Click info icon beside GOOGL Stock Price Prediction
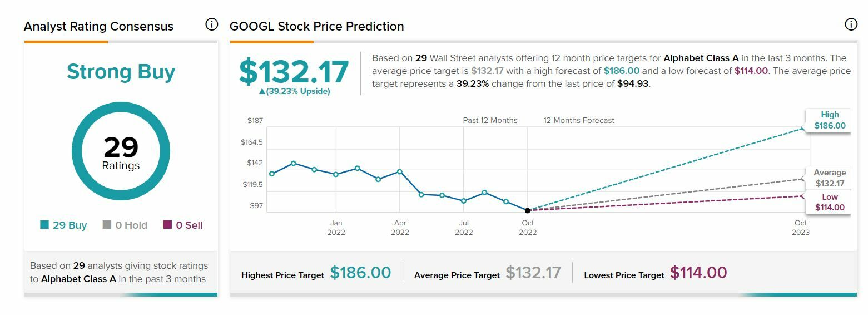The image size is (868, 315). (851, 24)
